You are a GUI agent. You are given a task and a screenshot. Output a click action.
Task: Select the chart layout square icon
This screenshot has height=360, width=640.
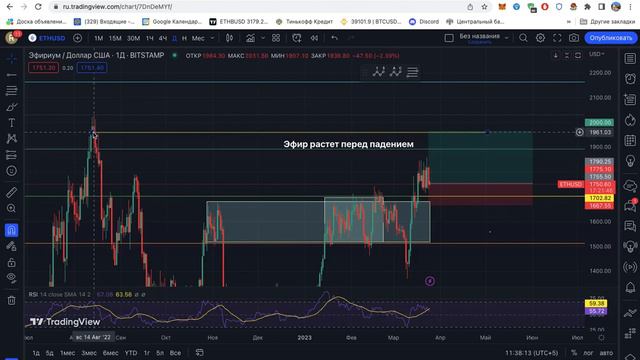point(449,38)
